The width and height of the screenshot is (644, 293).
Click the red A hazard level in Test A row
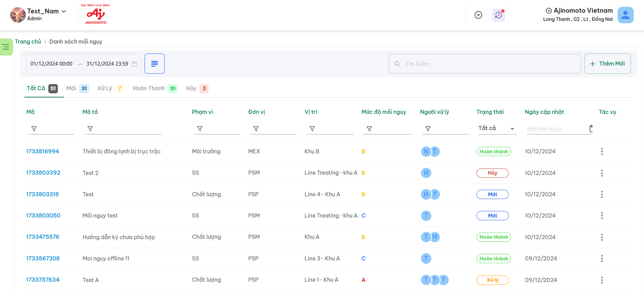[363, 280]
